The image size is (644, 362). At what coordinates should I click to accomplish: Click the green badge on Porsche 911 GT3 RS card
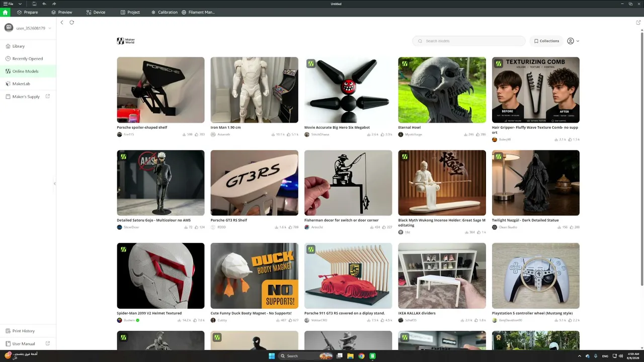point(311,249)
